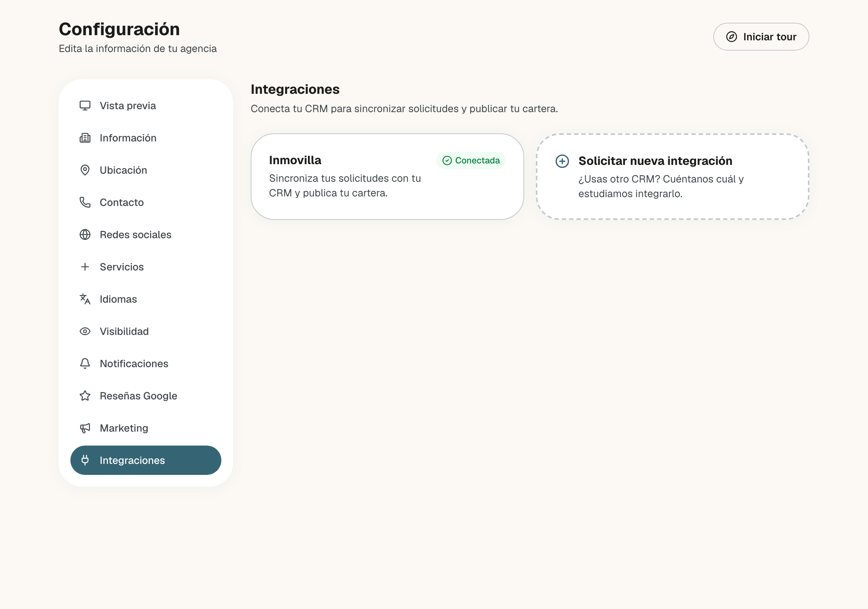
Task: Click the Integraciones section heading
Action: coord(295,89)
